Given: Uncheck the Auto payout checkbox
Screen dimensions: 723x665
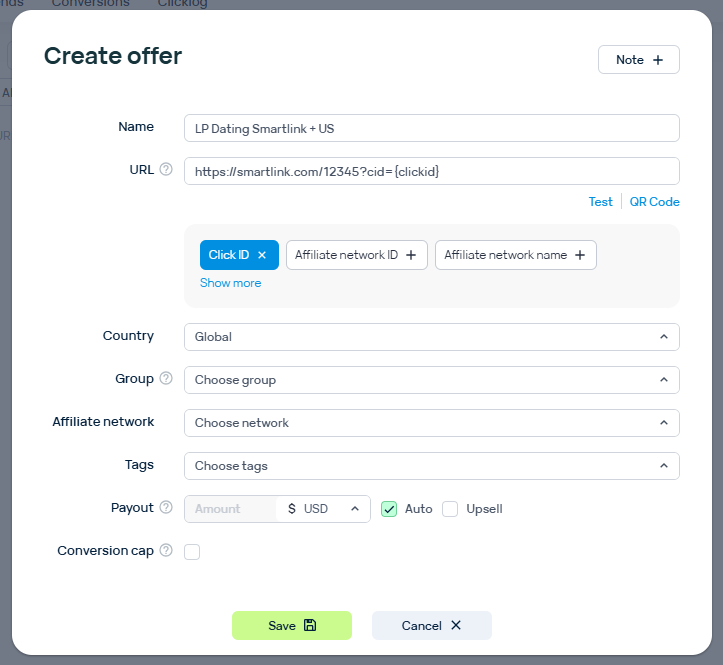Looking at the screenshot, I should tap(390, 509).
